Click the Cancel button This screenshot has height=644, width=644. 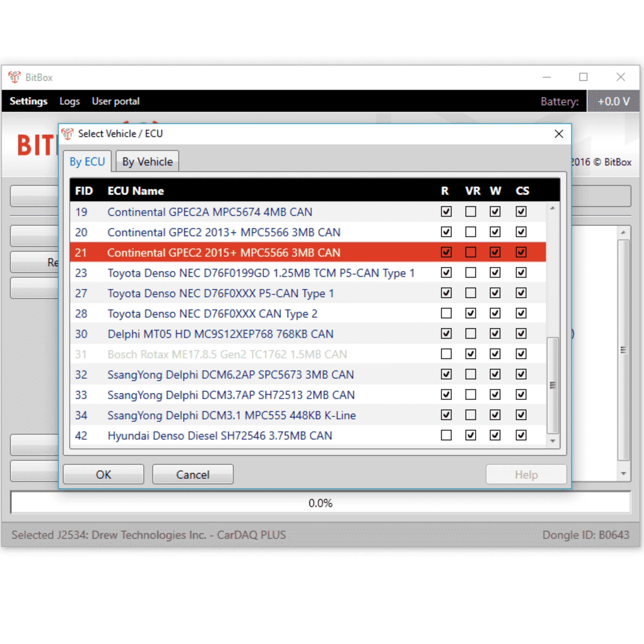(x=193, y=474)
